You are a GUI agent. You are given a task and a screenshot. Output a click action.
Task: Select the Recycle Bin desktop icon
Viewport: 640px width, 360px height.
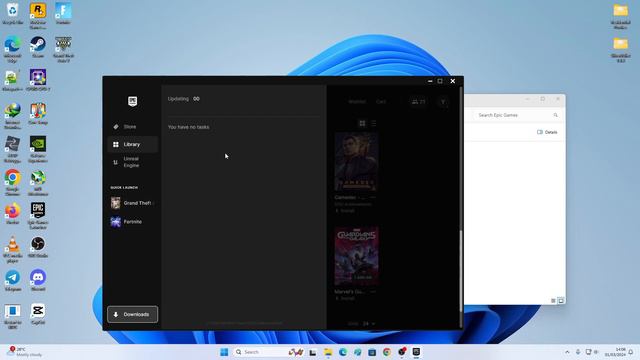pos(13,13)
